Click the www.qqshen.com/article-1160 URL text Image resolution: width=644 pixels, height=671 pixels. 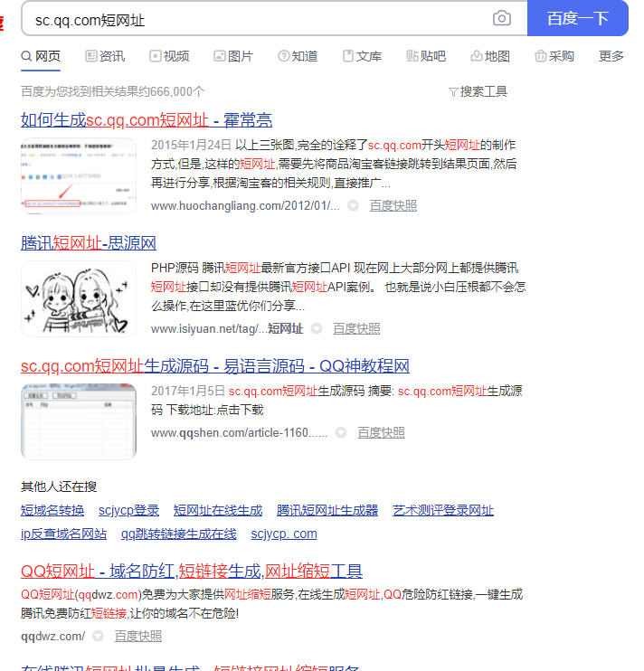[239, 432]
